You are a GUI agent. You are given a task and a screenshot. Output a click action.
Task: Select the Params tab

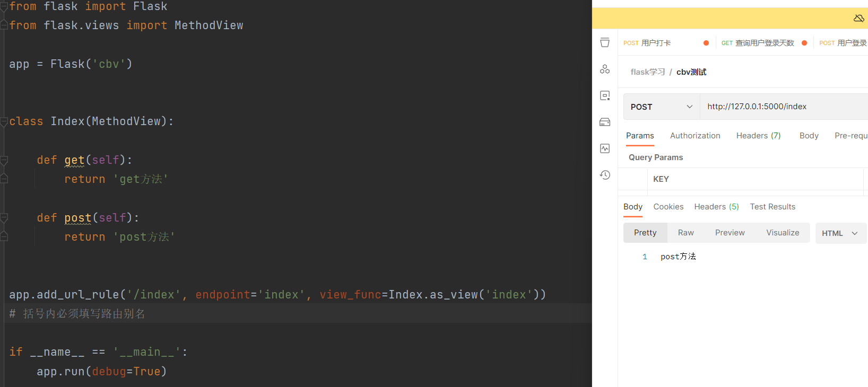(640, 136)
